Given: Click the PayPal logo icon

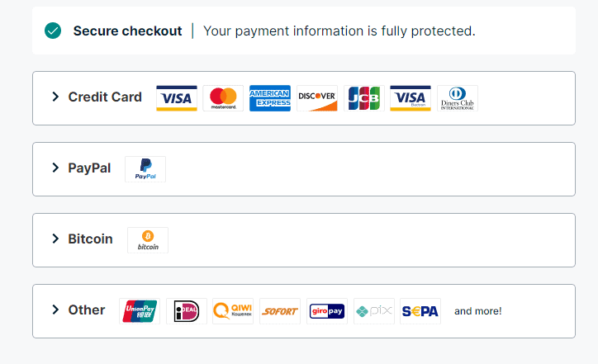Looking at the screenshot, I should pos(145,168).
